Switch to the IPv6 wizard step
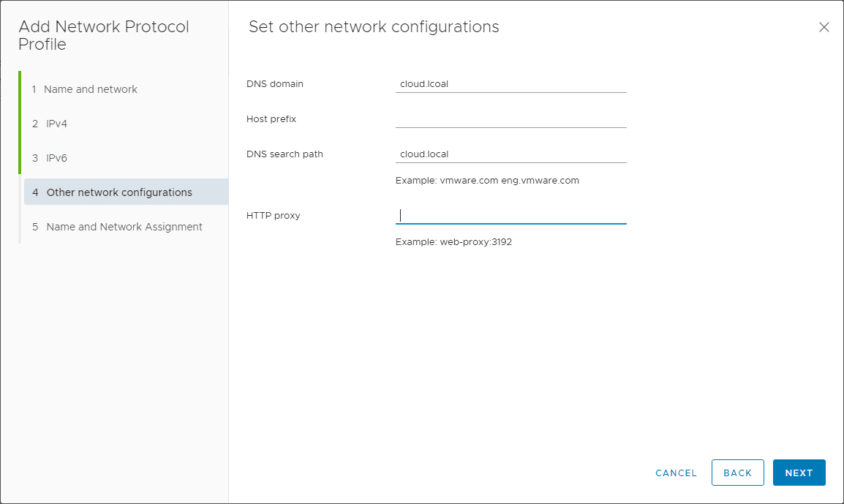Image resolution: width=844 pixels, height=504 pixels. (56, 158)
